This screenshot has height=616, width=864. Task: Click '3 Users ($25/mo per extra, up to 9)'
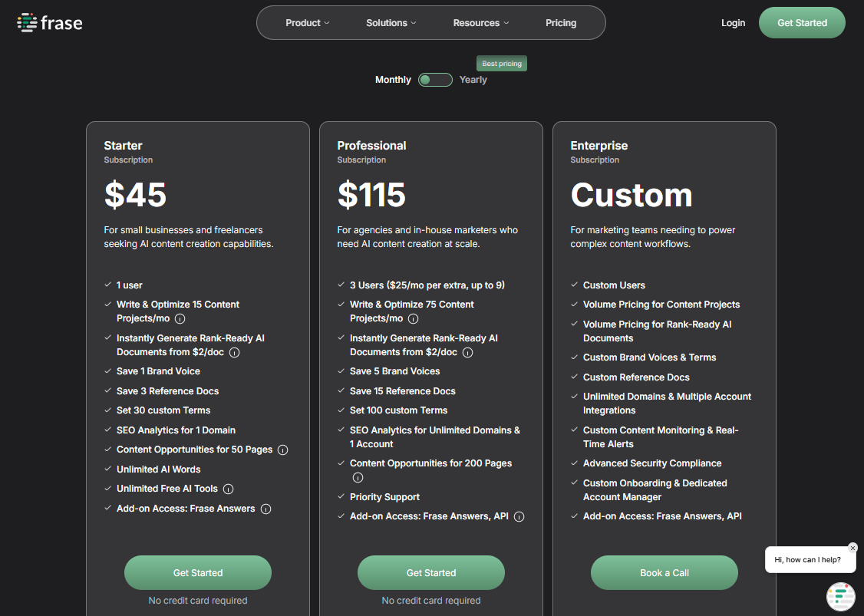(427, 285)
